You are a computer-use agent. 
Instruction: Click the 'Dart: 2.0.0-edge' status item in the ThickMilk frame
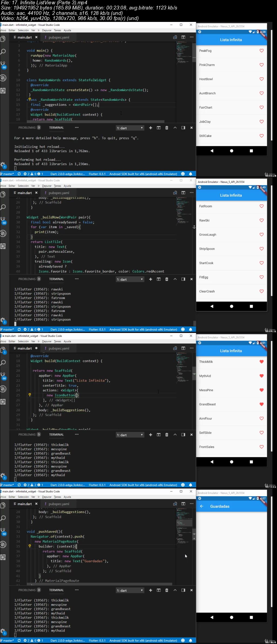coord(68,485)
